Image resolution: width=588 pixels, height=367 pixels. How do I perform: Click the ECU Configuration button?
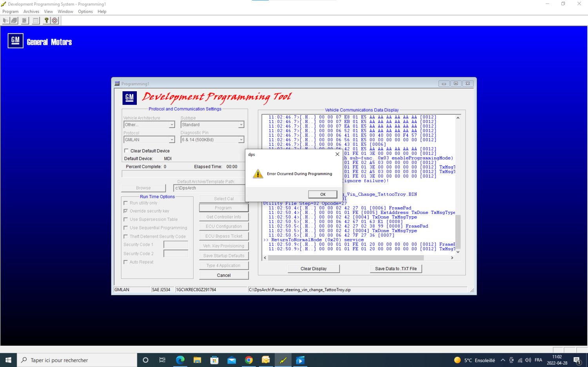(224, 226)
